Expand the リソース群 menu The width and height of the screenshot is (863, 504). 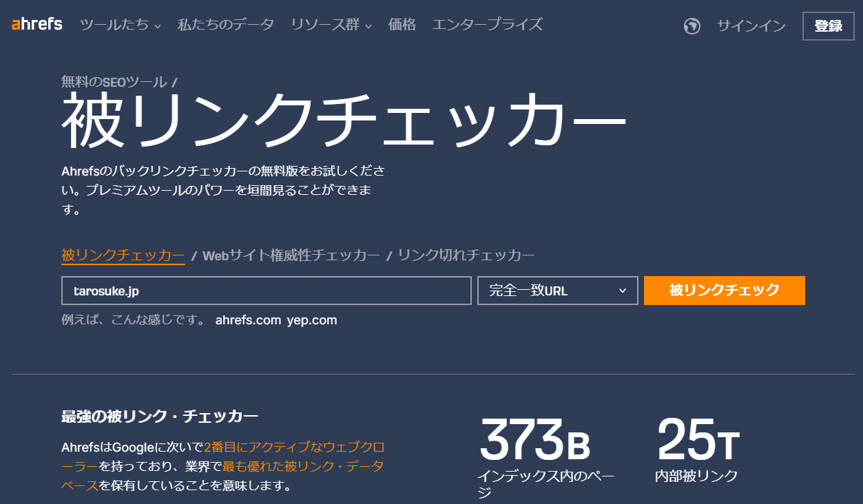click(x=331, y=25)
